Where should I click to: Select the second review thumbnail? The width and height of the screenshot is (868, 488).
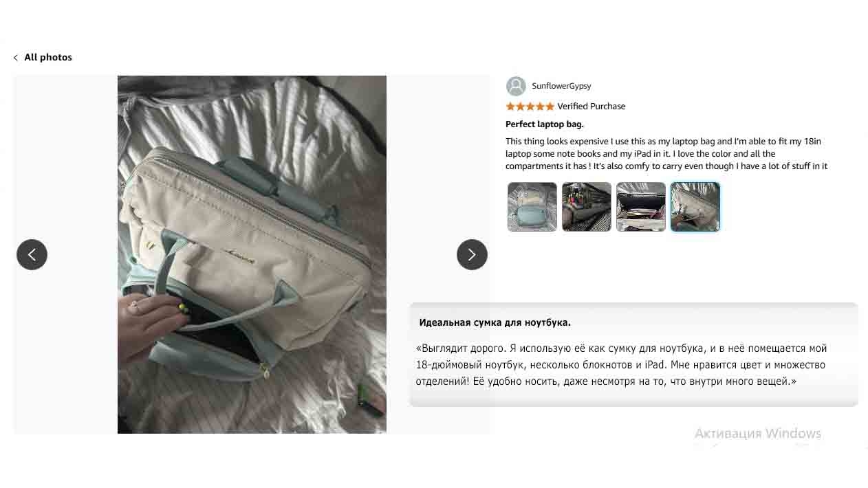click(x=587, y=207)
